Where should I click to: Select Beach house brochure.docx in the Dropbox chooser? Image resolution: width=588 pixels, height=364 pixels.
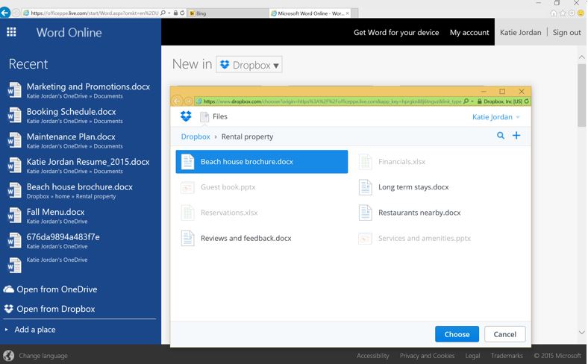(x=262, y=162)
